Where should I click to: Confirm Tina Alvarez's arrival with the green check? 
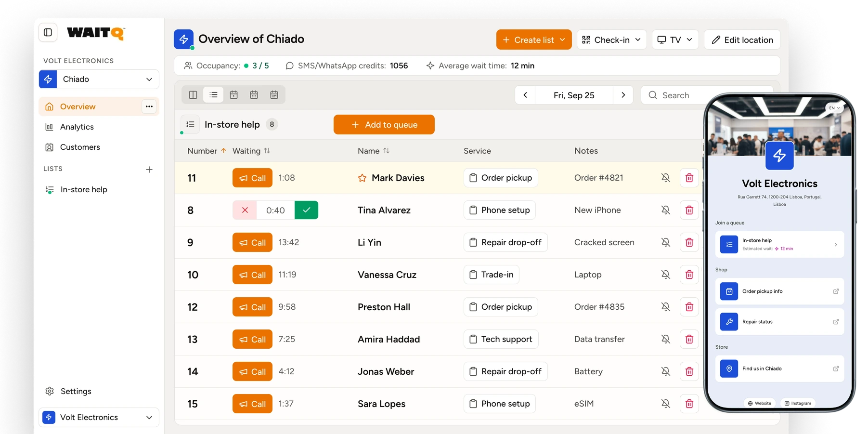tap(307, 210)
